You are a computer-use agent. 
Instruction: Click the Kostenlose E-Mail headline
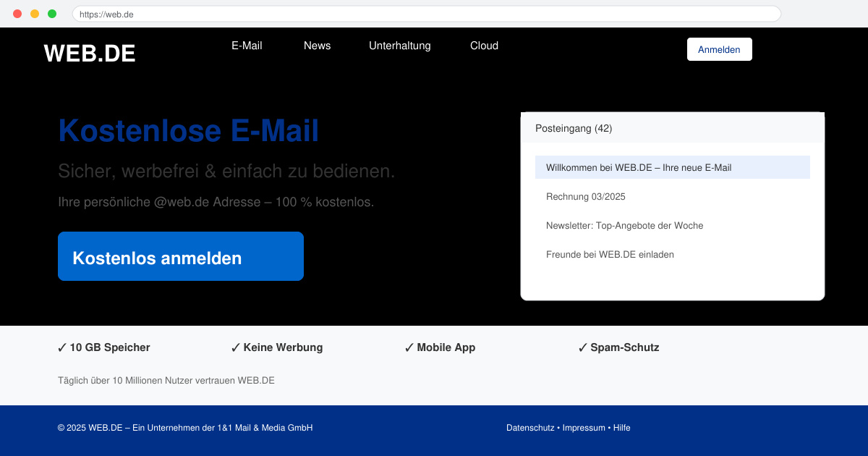(x=188, y=131)
